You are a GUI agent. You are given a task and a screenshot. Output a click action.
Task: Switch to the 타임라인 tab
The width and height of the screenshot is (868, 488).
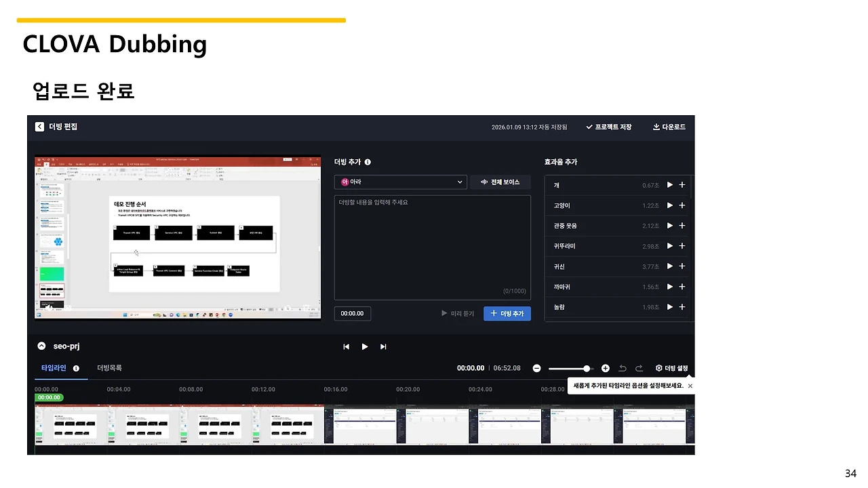(x=54, y=368)
